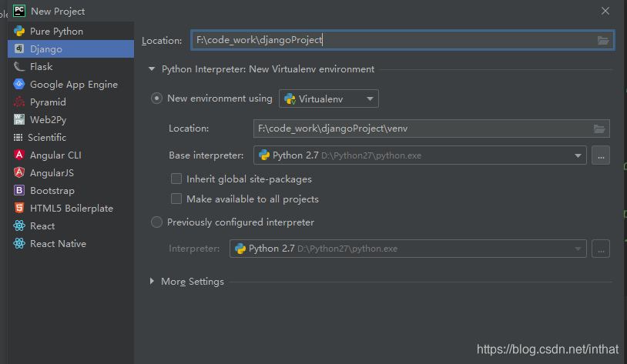Enable Make available to all projects
This screenshot has width=627, height=364.
(176, 199)
